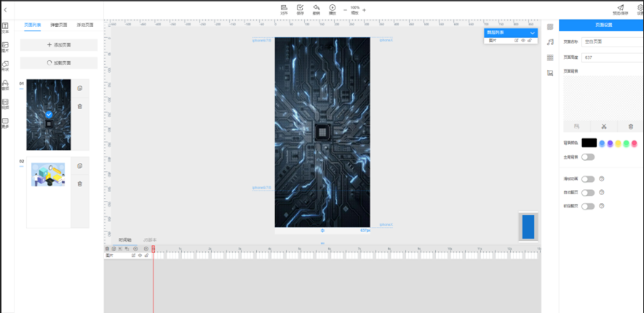Screen dimensions: 644x313
Task: Pick the black background color swatch
Action: point(589,143)
